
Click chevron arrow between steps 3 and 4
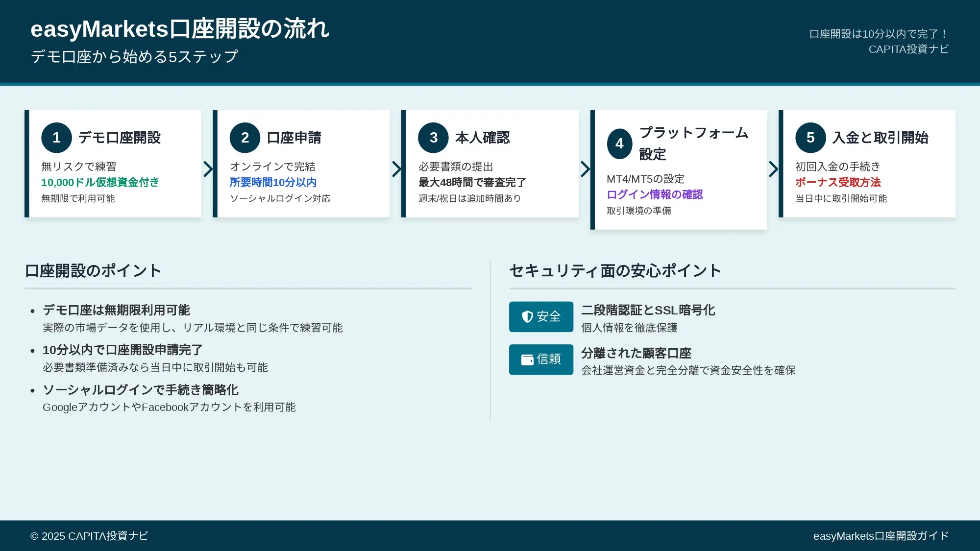pos(585,169)
